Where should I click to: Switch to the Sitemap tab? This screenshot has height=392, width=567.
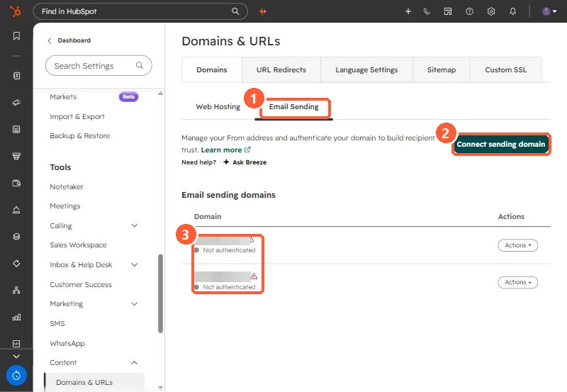click(x=441, y=69)
